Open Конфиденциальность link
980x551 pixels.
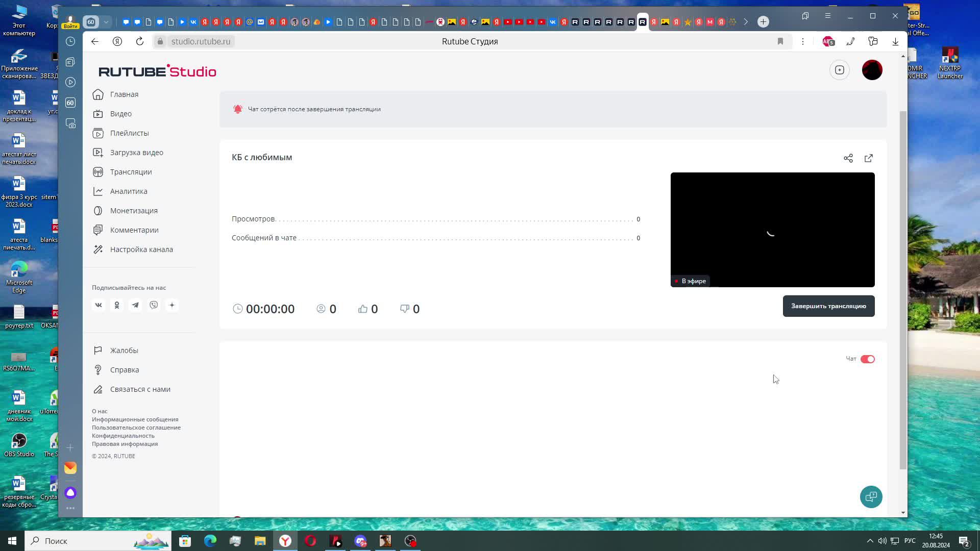(123, 436)
